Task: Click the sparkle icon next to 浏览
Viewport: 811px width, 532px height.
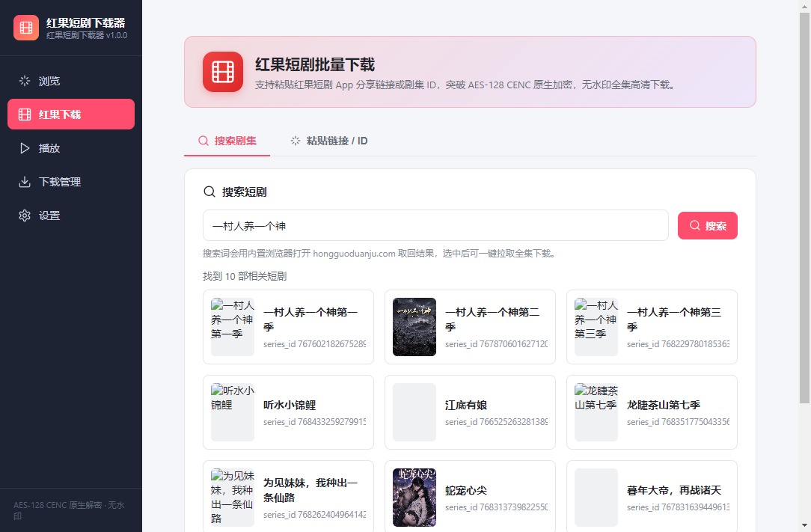Action: [24, 81]
